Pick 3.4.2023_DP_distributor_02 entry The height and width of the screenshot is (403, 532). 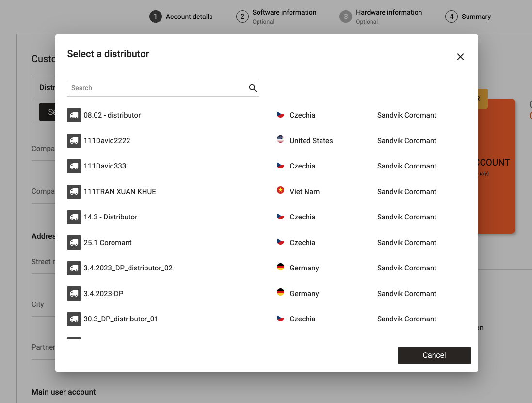click(x=128, y=268)
